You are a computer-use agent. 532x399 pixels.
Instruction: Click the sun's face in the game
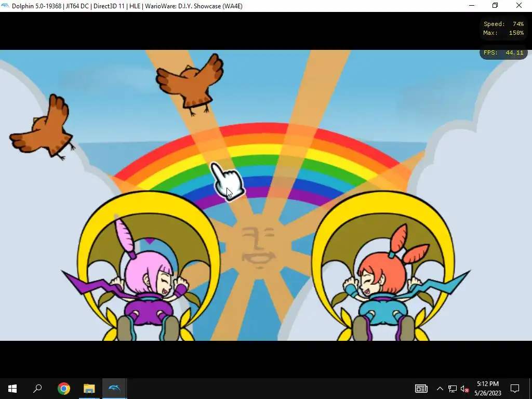[x=259, y=247]
